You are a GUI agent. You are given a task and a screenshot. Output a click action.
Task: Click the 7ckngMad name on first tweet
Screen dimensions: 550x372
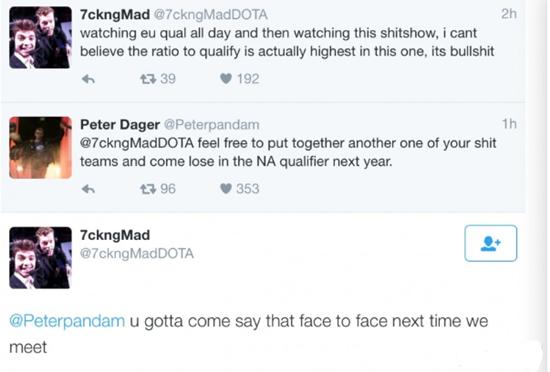115,14
